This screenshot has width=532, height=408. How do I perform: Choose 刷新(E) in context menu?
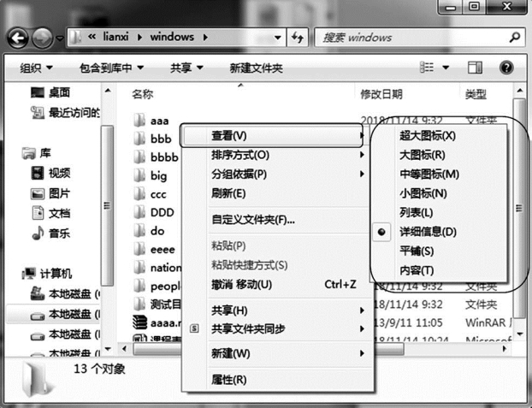click(x=277, y=193)
